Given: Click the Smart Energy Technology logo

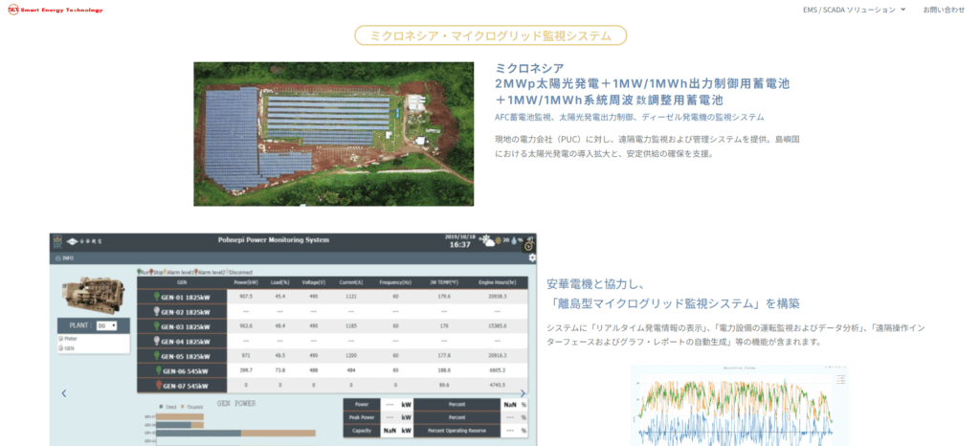Looking at the screenshot, I should (x=56, y=10).
